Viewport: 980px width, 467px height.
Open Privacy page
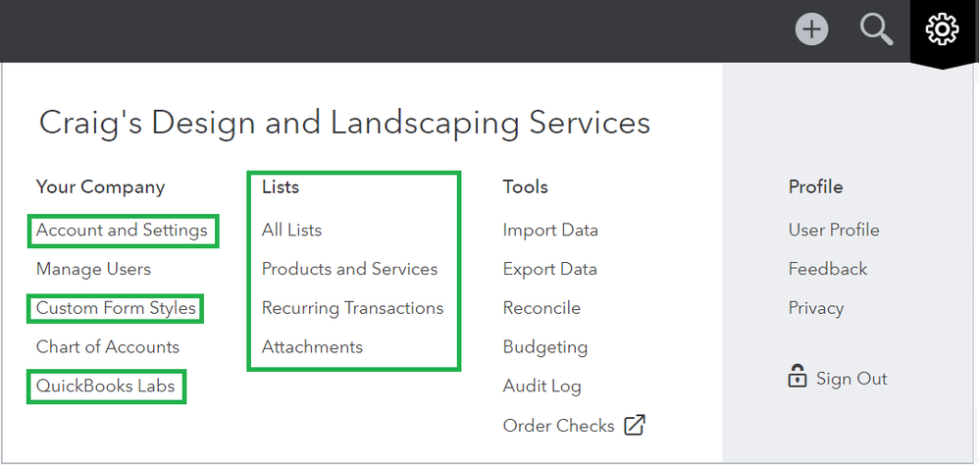point(815,309)
